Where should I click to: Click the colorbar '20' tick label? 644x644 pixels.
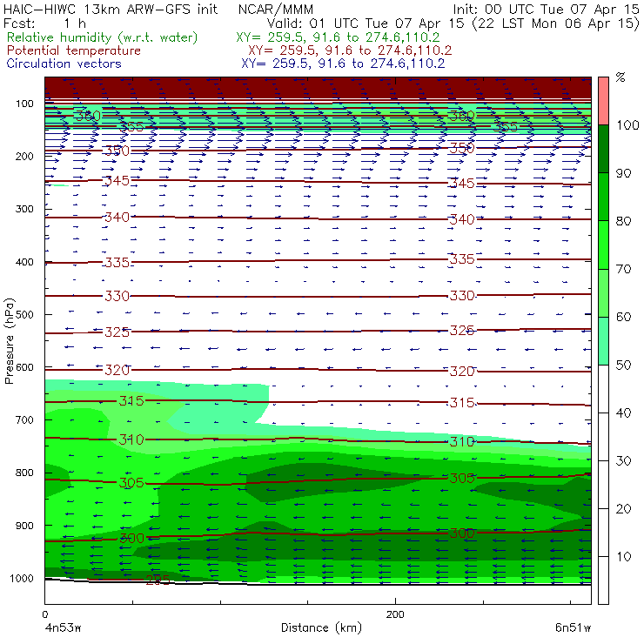click(x=623, y=509)
